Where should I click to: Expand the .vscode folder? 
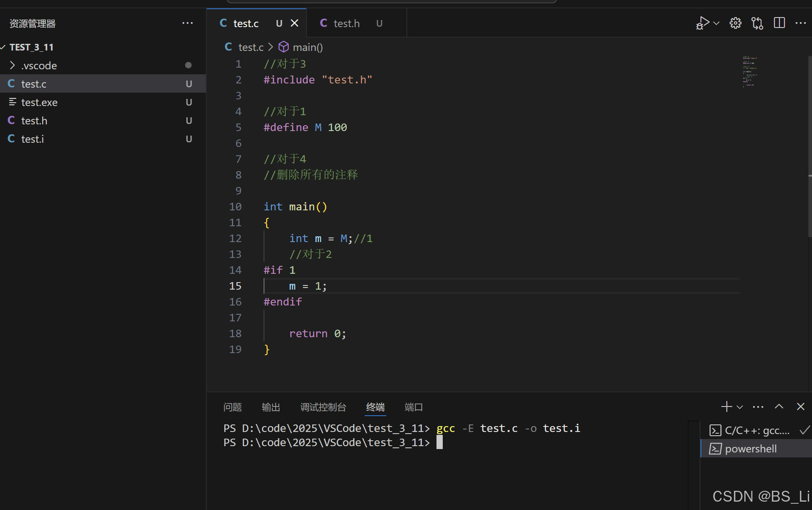39,66
